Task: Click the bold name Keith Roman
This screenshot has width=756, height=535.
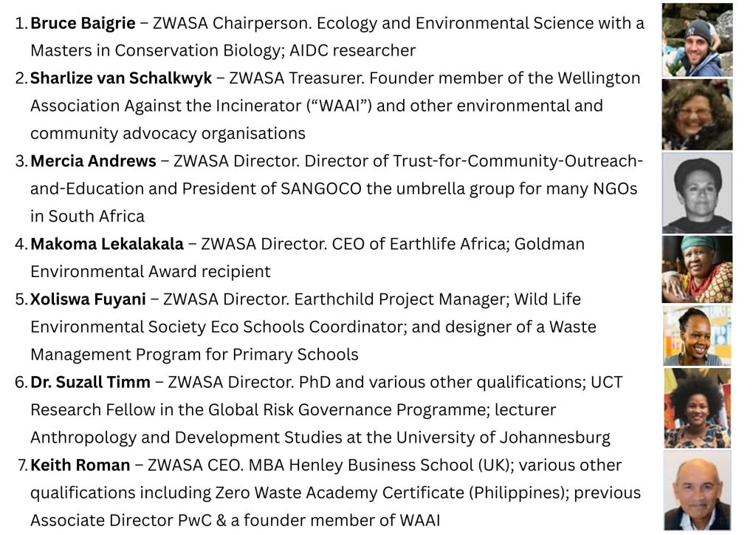Action: (80, 466)
